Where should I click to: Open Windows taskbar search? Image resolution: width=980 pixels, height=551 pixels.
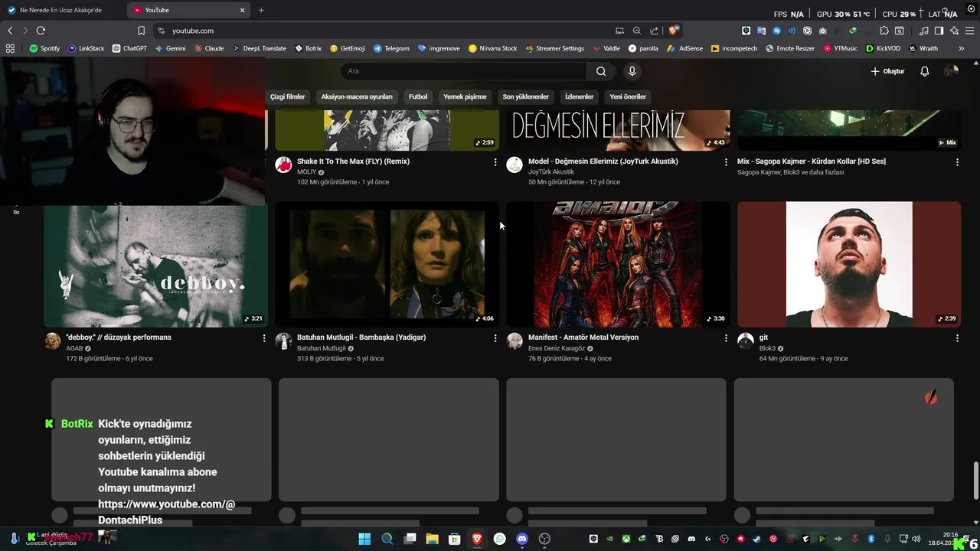tap(387, 539)
